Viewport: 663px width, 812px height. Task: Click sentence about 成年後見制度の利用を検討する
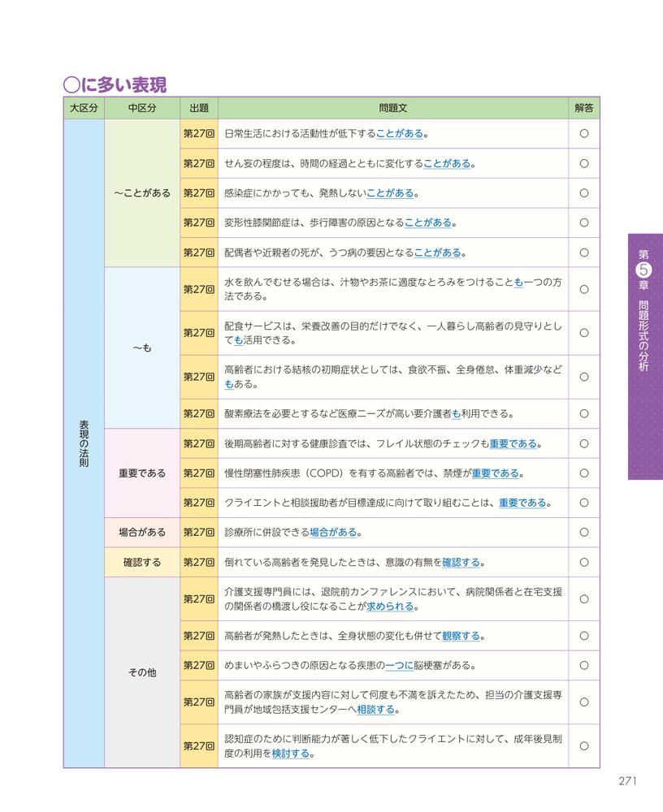pyautogui.click(x=393, y=746)
